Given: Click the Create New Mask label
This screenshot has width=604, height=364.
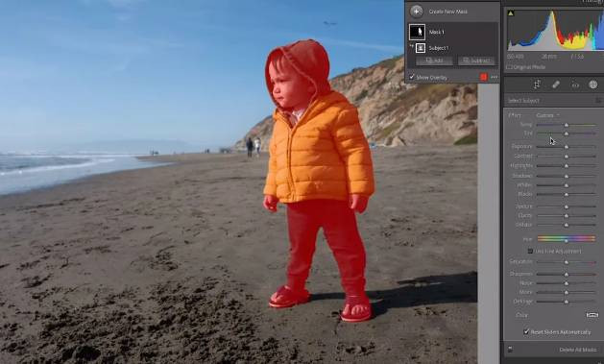Looking at the screenshot, I should pyautogui.click(x=448, y=12).
